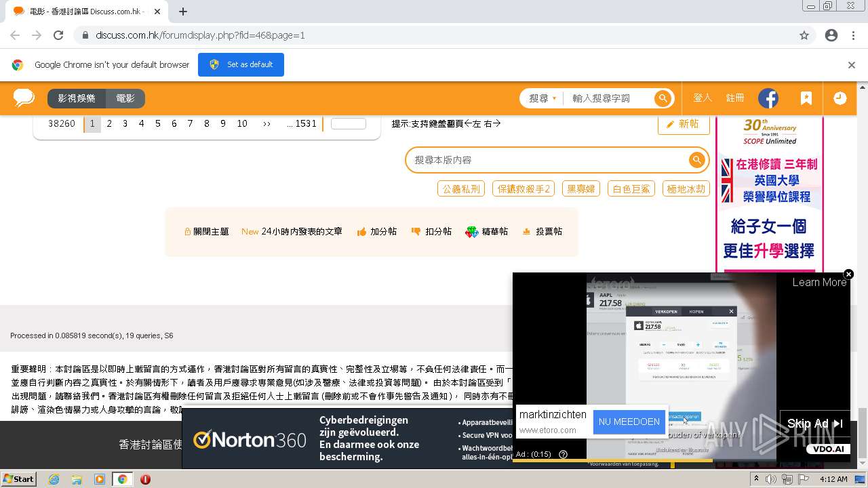868x488 pixels.
Task: Open the Start menu
Action: pyautogui.click(x=18, y=479)
